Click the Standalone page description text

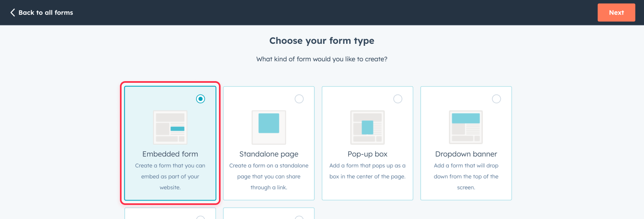269,176
